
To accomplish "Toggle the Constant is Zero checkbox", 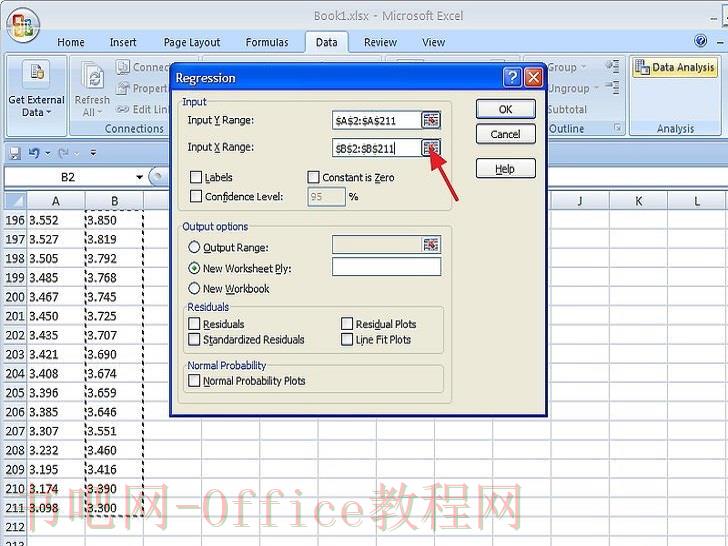I will (313, 177).
